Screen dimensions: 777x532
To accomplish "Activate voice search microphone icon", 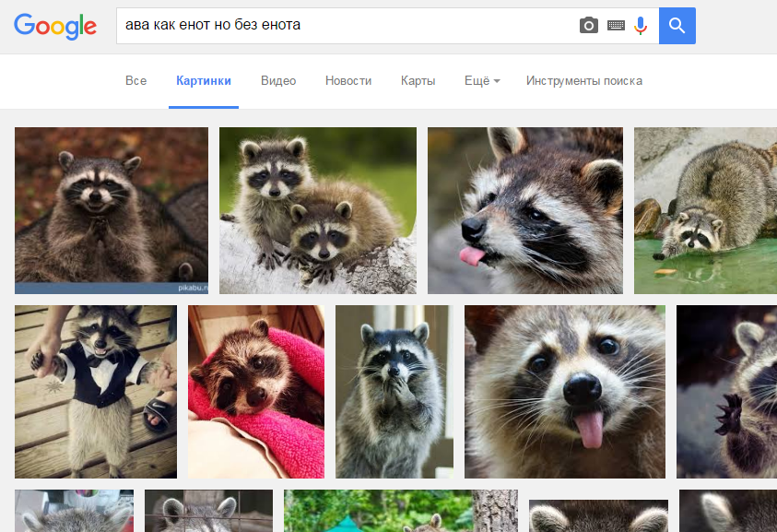I will [641, 25].
